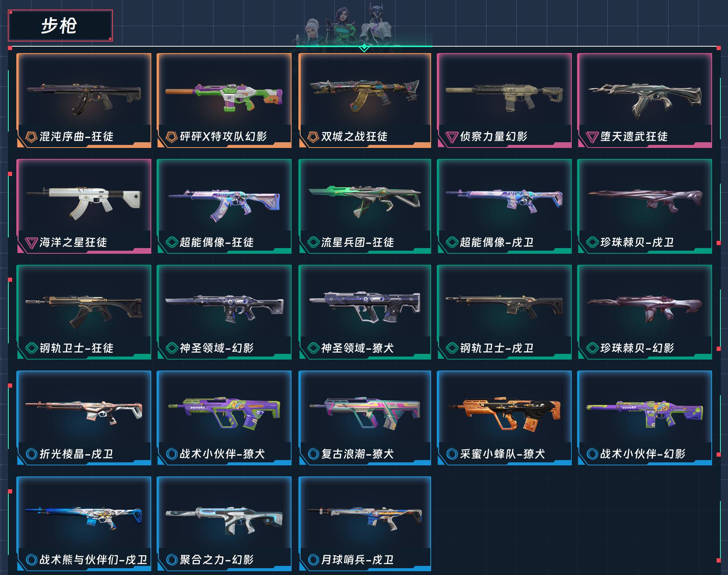This screenshot has width=728, height=575.
Task: Pick the 珍珠棘贝-戍卫 skin card
Action: [x=645, y=206]
